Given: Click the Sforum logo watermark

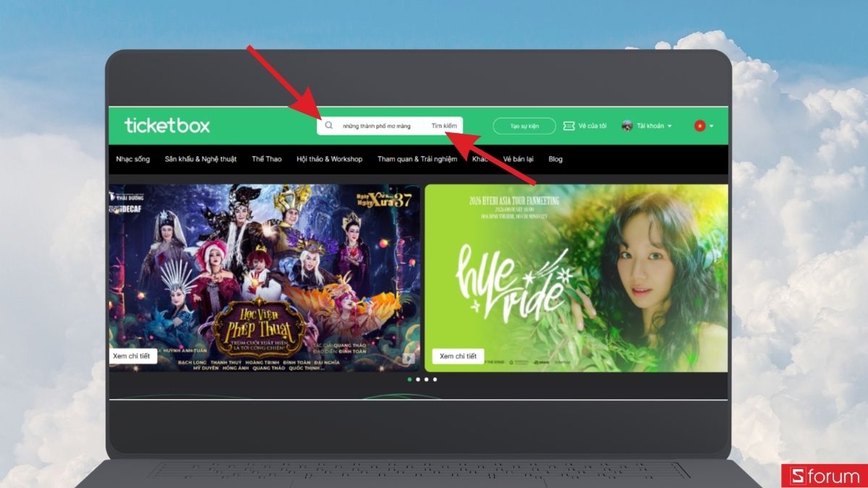Looking at the screenshot, I should click(x=824, y=476).
